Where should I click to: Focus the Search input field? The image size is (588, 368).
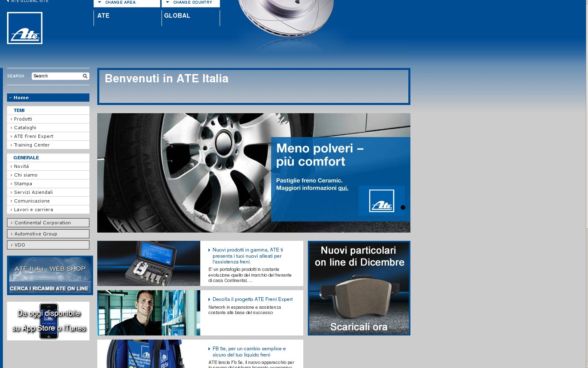57,76
